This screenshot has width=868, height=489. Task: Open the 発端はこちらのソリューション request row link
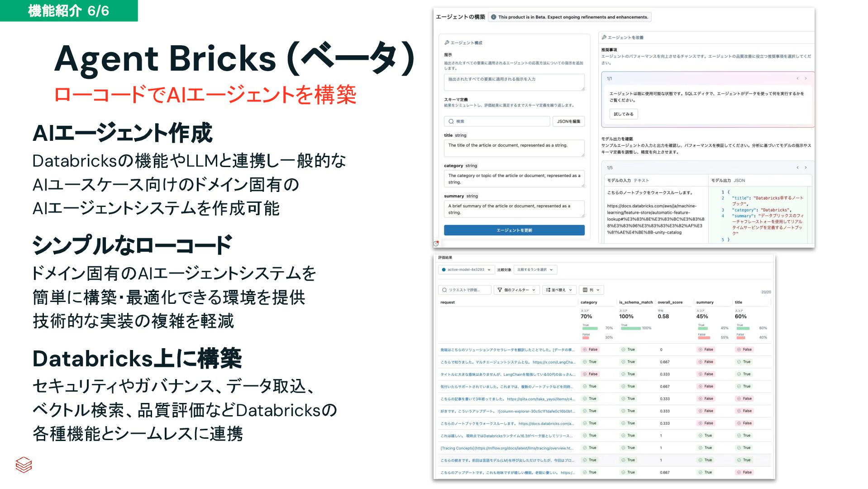(x=507, y=350)
